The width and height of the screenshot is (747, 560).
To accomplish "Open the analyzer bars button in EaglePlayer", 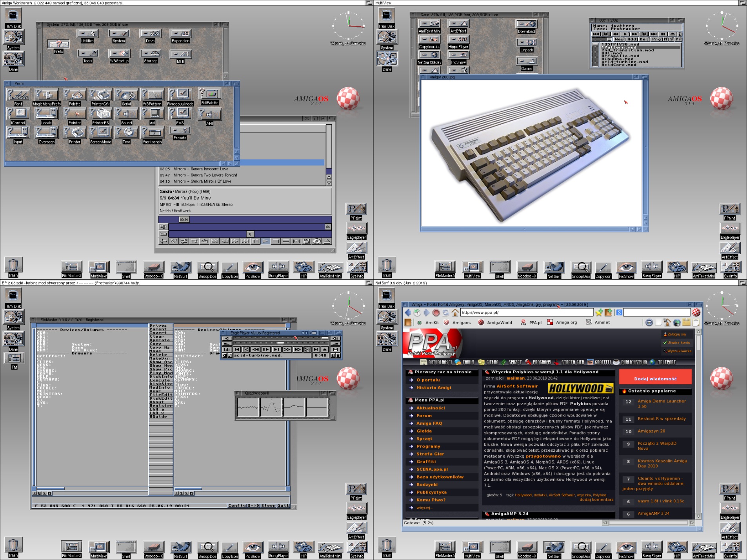I will (x=227, y=349).
